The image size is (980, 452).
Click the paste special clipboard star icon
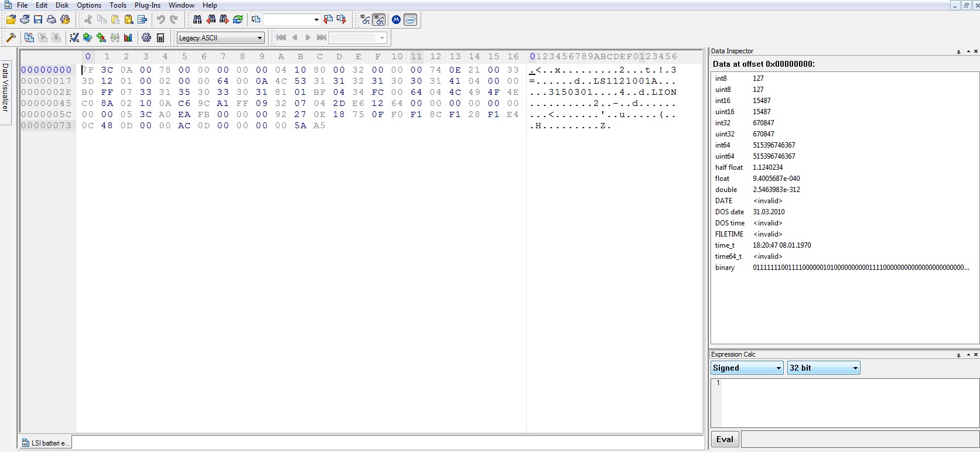pos(128,20)
